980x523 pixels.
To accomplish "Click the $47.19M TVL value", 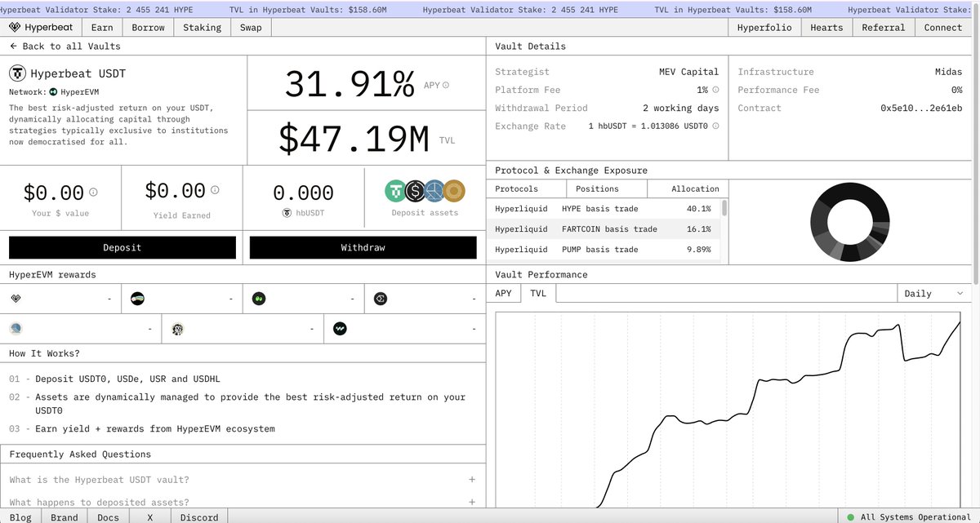I will pos(354,140).
